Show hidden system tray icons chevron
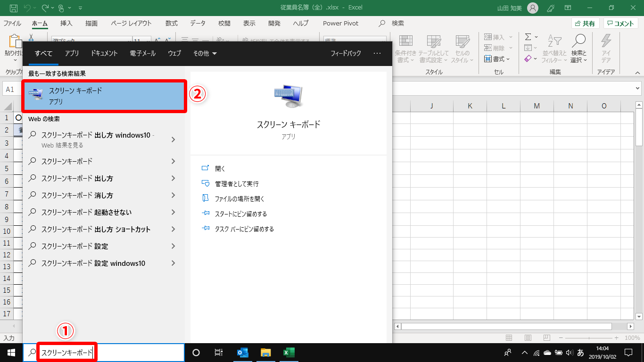 [524, 353]
